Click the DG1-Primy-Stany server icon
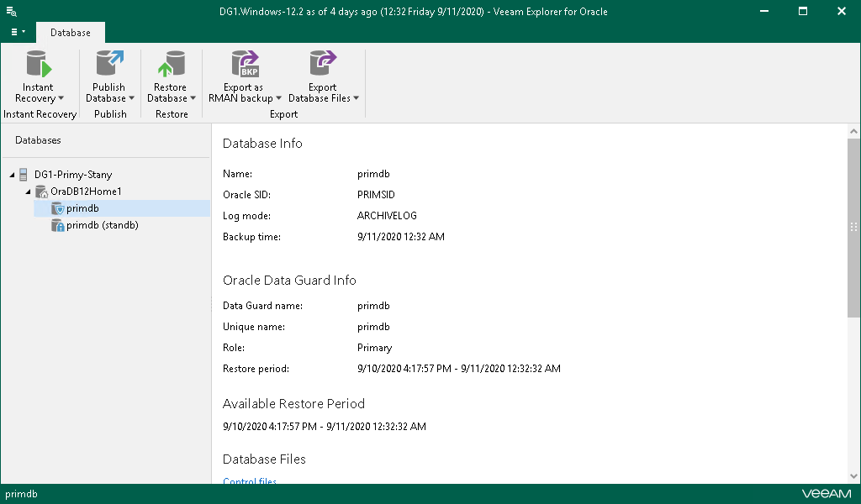 24,175
